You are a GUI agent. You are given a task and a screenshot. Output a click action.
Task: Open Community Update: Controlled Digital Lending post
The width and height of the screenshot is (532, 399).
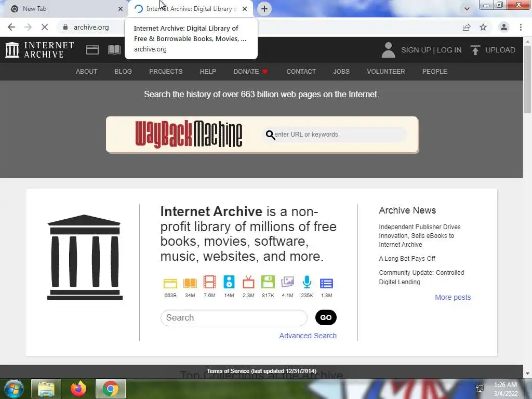[x=421, y=277]
